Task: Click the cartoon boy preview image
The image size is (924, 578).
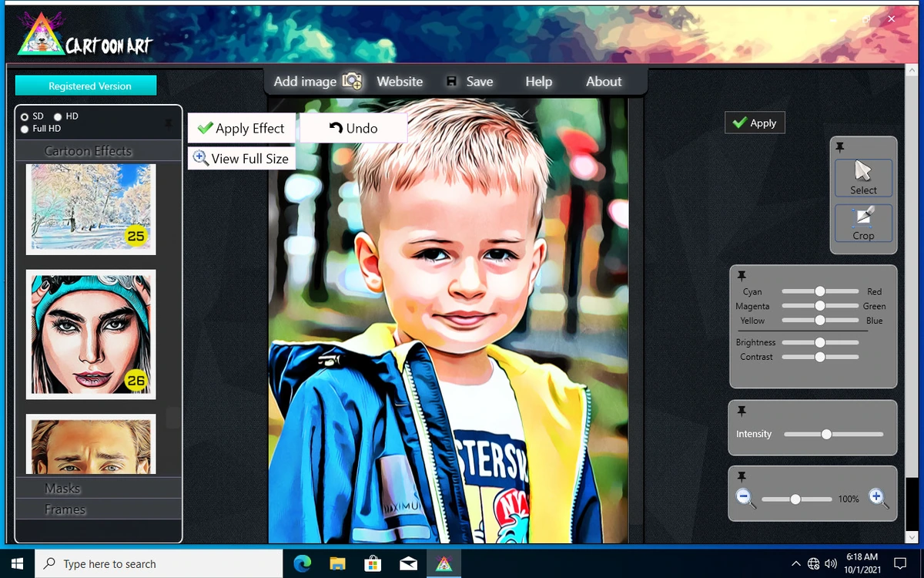Action: coord(448,320)
